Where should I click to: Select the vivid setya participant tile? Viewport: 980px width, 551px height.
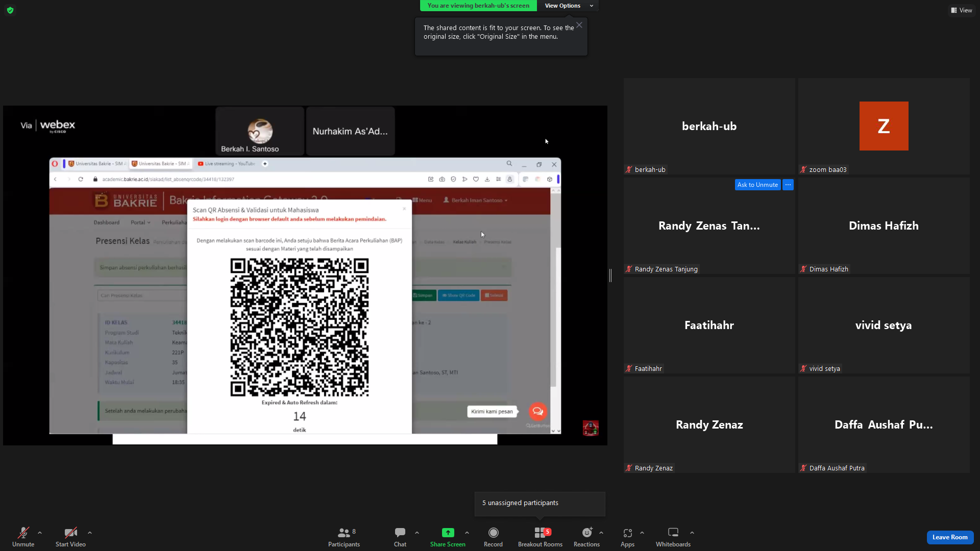point(884,325)
